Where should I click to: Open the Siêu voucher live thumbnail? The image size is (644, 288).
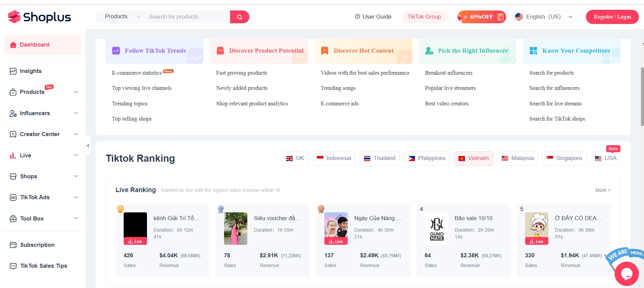(x=236, y=229)
